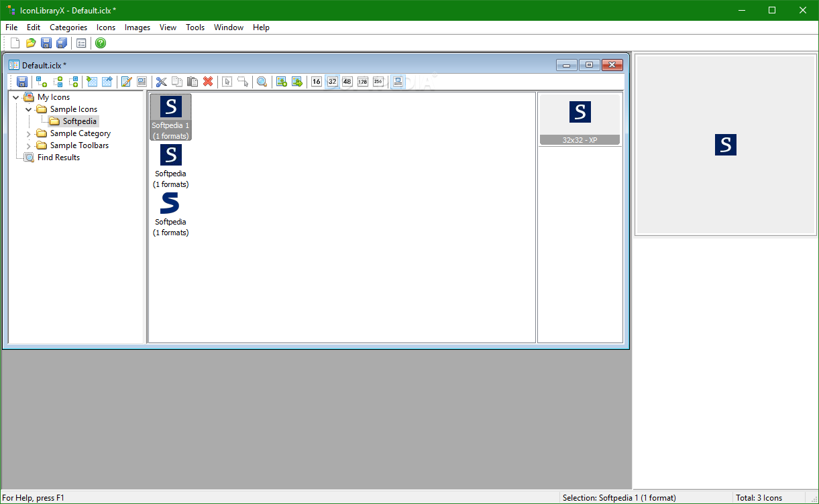Open the Images menu
The width and height of the screenshot is (819, 504).
pos(138,27)
